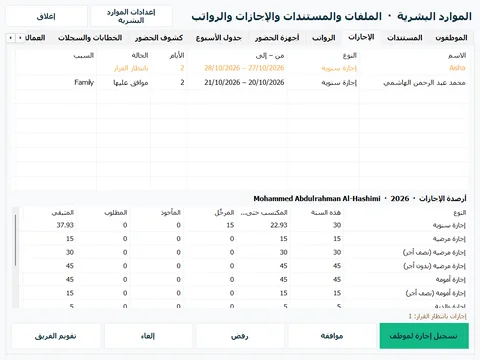This screenshot has width=480, height=360.
Task: Select the إجازة سنوية row in balances table
Action: coord(243,225)
